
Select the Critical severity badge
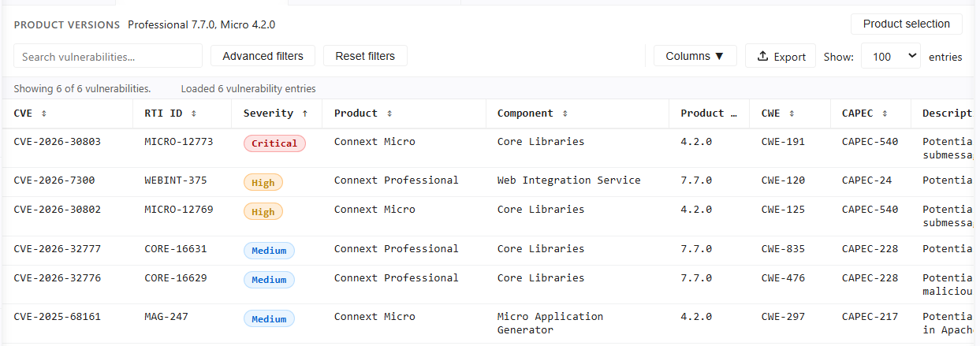click(274, 143)
